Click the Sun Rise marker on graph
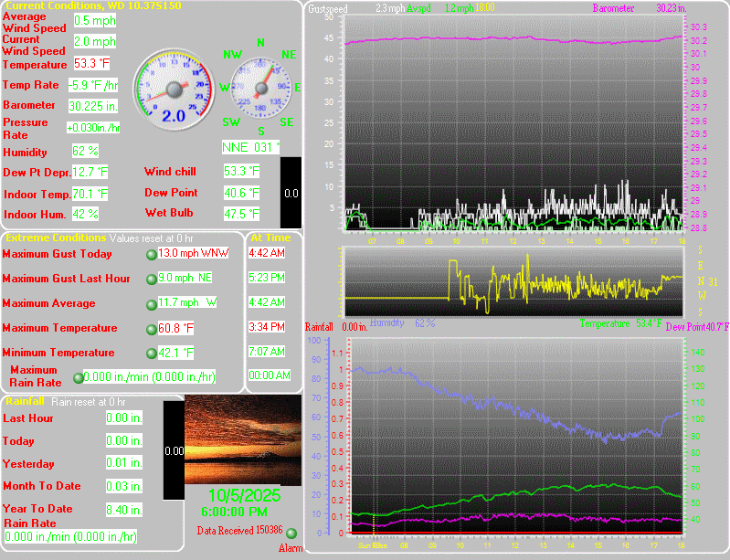 tap(373, 544)
